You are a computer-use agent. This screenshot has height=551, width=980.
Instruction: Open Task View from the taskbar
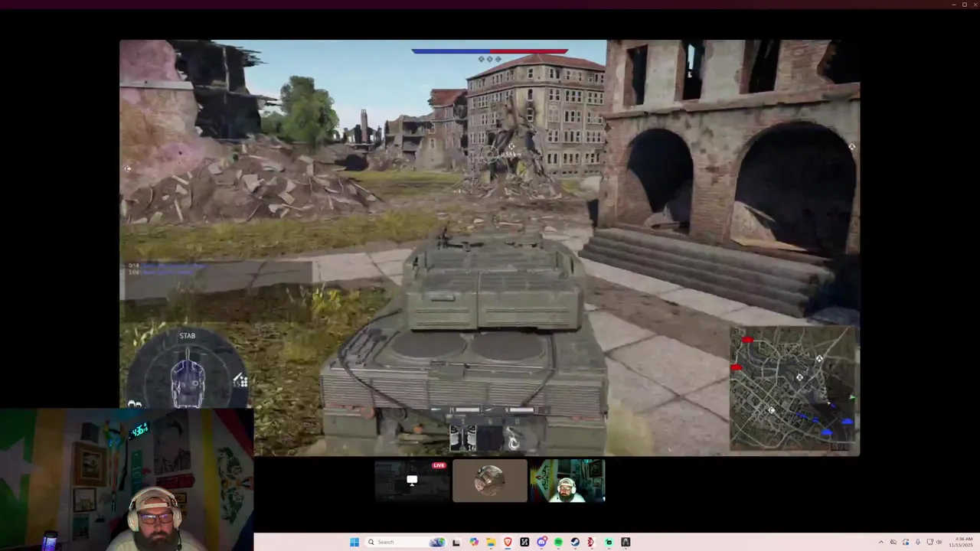tap(456, 543)
